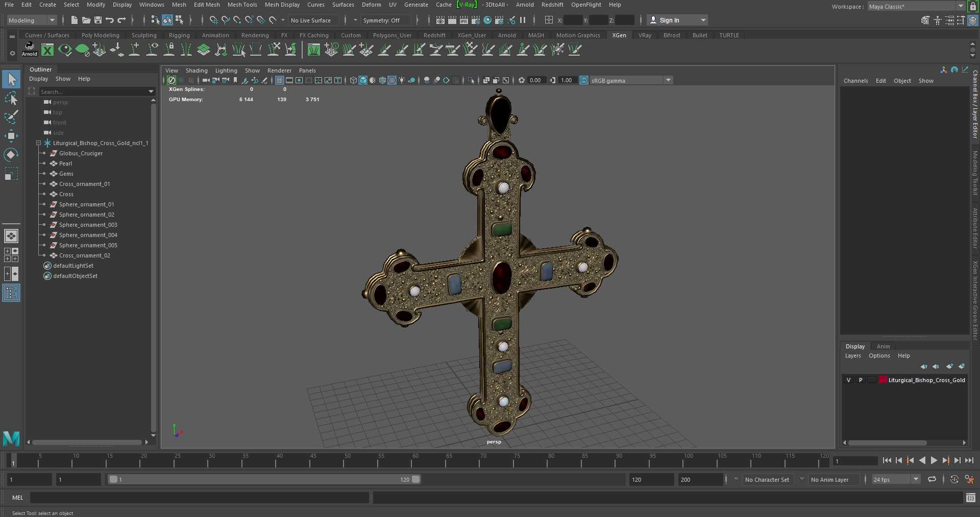This screenshot has width=980, height=517.
Task: Switch to single perspective layout
Action: 11,236
